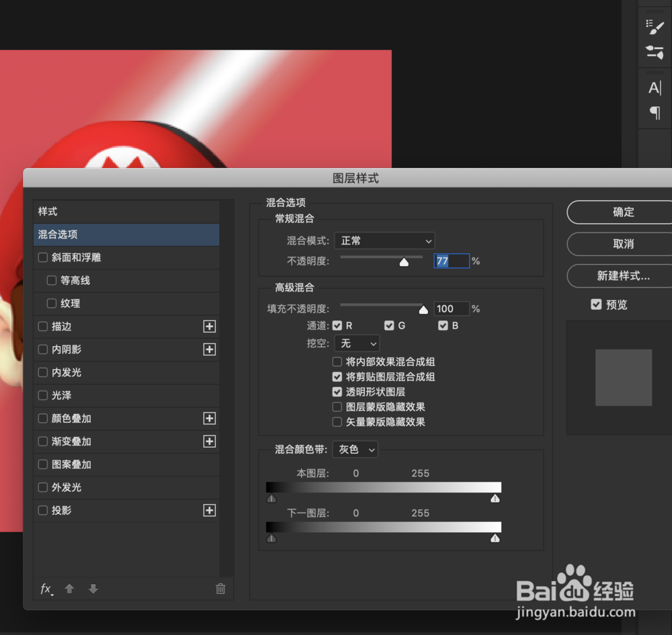Click the 不透明度 slider handle
Viewport: 672px width, 635px height.
(x=404, y=262)
